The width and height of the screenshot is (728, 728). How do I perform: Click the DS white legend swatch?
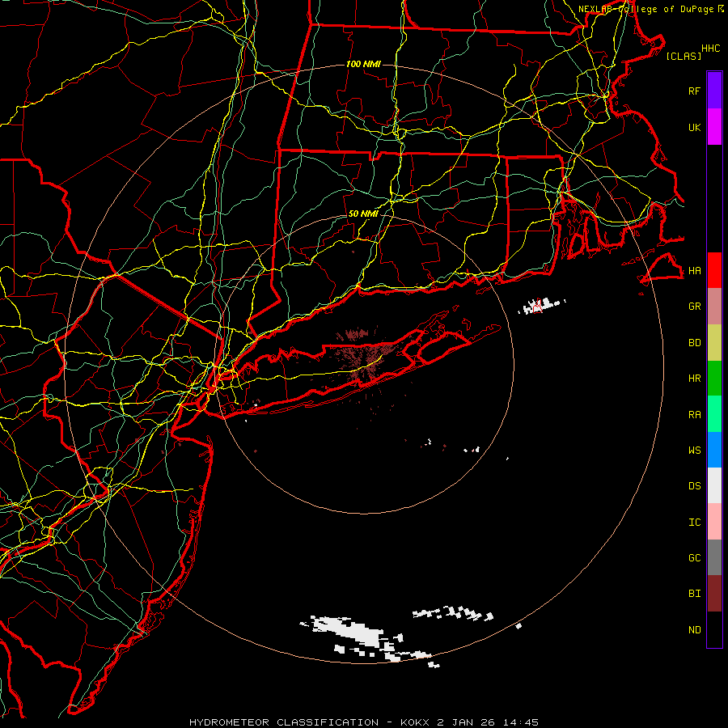coord(714,485)
